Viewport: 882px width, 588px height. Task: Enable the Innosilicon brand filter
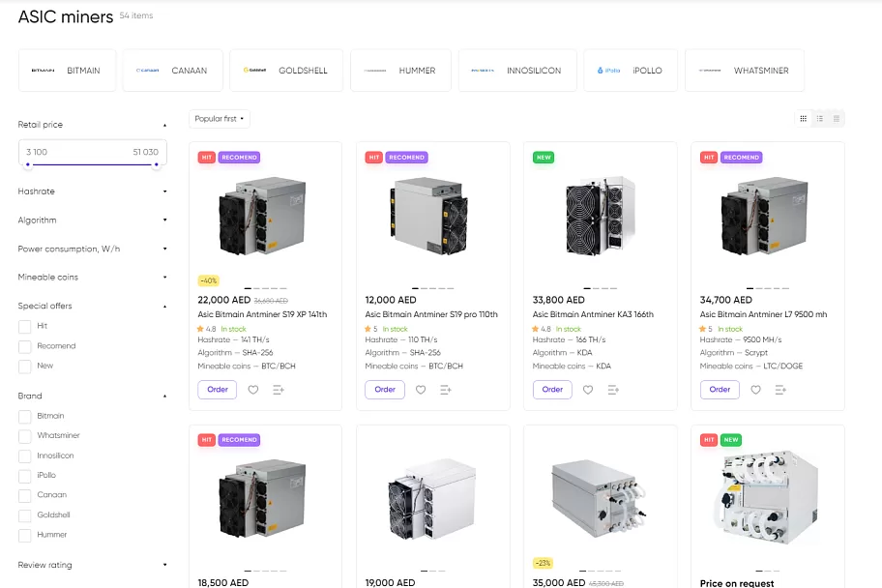tap(25, 456)
